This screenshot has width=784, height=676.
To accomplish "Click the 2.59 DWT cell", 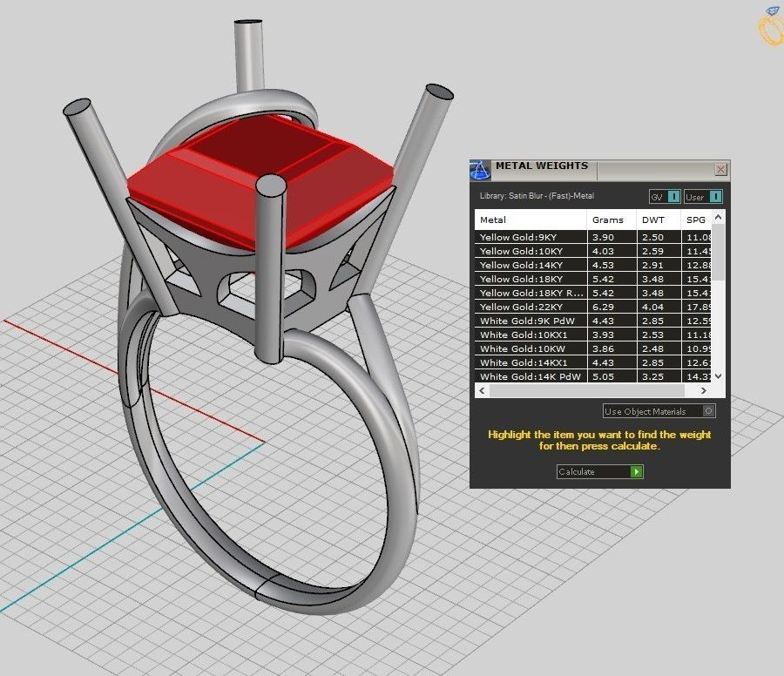I will coord(659,251).
